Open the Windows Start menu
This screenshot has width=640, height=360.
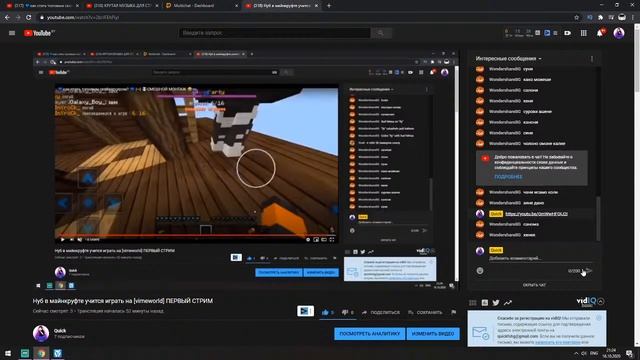(x=8, y=353)
